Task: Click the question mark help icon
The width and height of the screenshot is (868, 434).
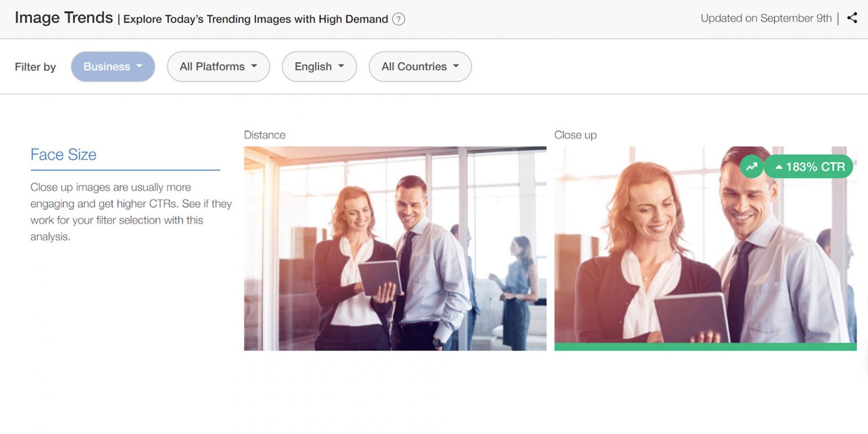Action: pos(398,19)
